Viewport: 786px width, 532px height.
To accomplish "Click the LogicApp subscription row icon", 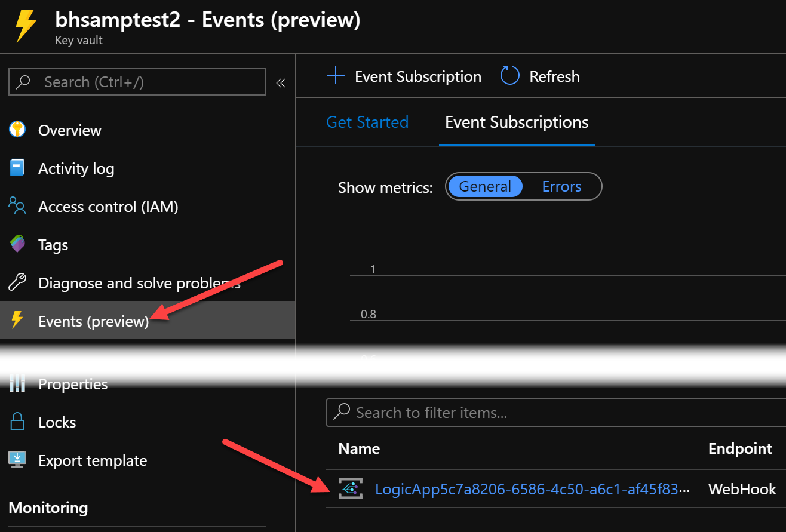I will click(x=350, y=488).
